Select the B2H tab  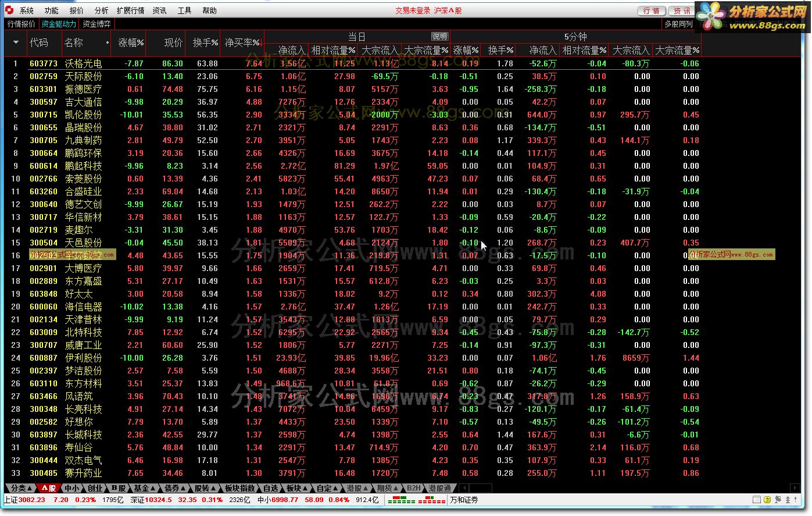tap(413, 488)
